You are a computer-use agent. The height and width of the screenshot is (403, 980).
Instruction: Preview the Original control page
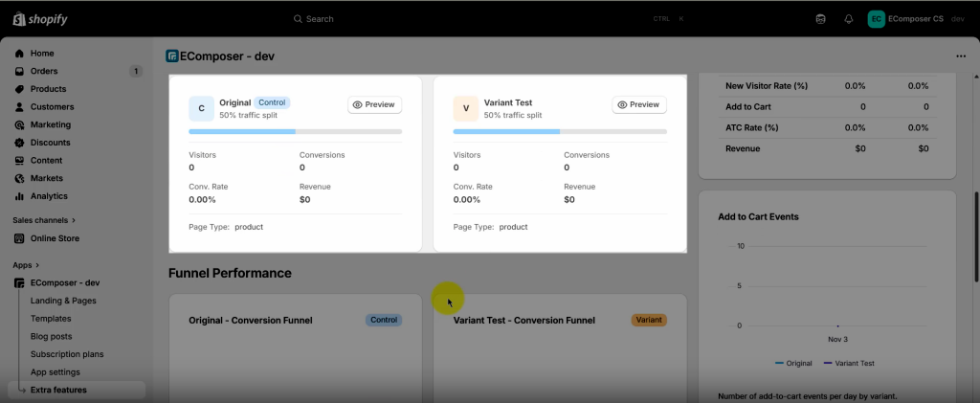pos(374,104)
